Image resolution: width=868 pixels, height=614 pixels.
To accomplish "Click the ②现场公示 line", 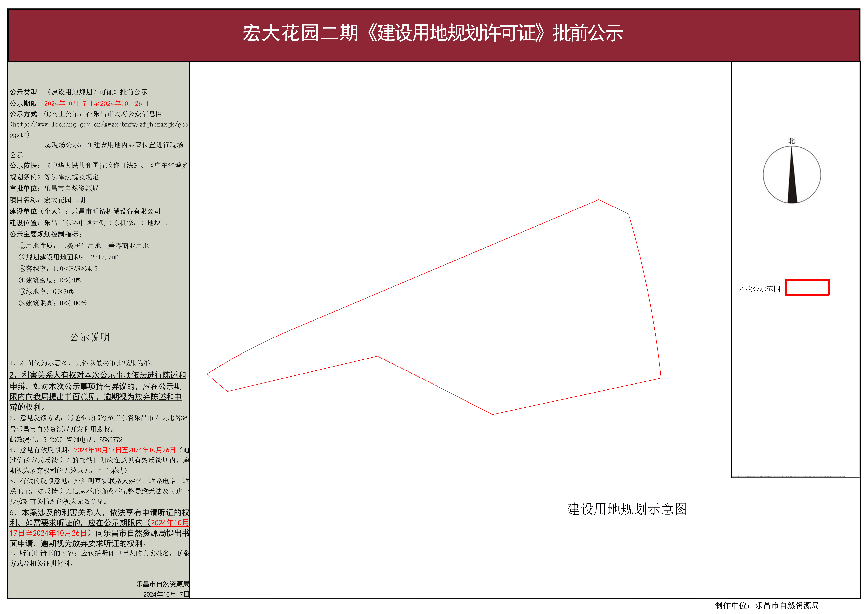I will click(114, 145).
